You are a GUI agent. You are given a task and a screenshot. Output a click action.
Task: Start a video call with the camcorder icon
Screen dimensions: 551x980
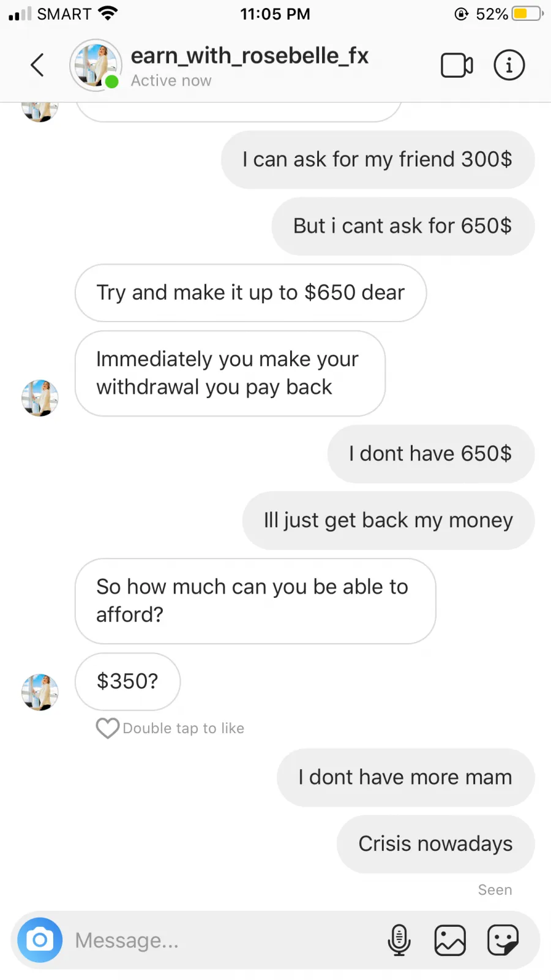click(457, 66)
